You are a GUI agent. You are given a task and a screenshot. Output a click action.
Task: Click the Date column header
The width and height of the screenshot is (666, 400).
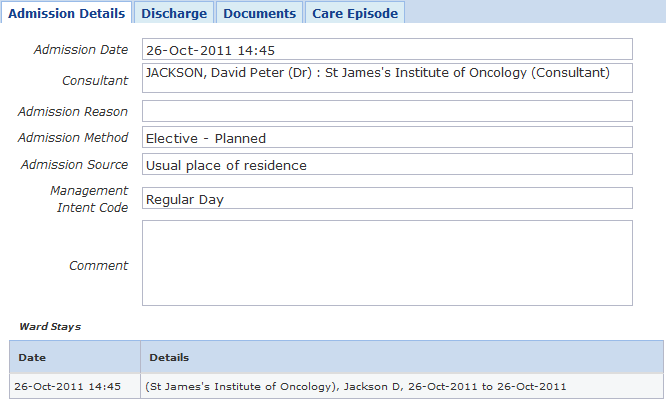coord(32,357)
